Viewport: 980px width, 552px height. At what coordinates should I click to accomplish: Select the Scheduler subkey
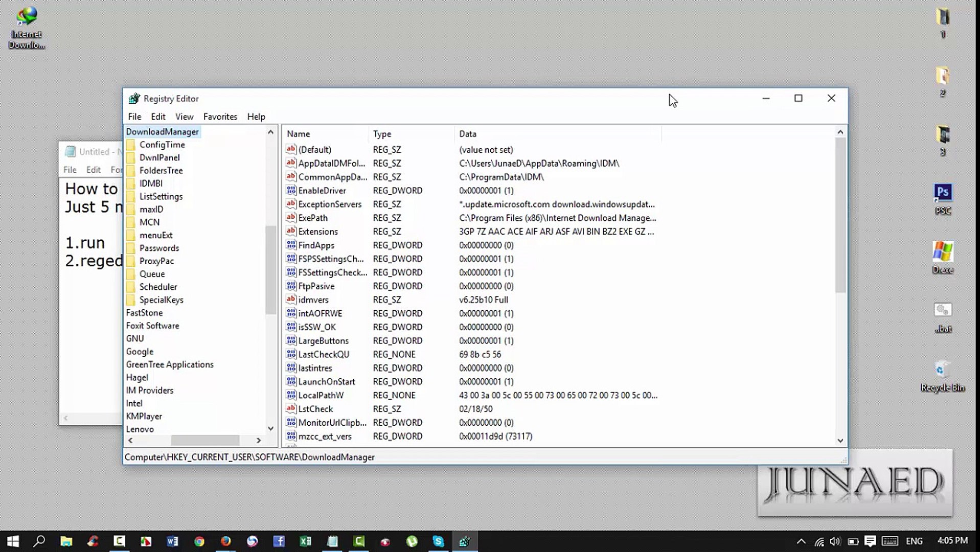[x=158, y=286]
